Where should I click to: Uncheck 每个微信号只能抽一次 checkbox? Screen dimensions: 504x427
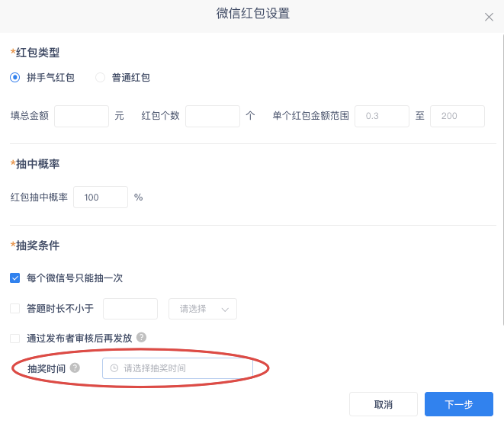[14, 278]
